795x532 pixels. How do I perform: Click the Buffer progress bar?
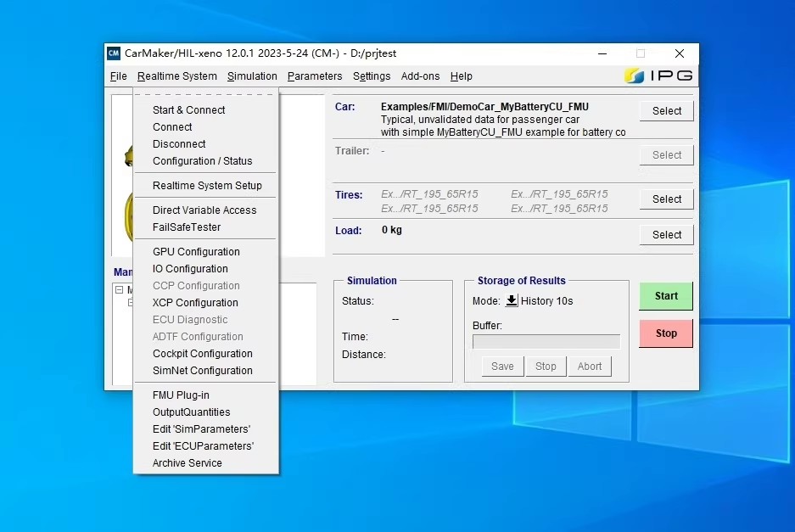(x=546, y=341)
